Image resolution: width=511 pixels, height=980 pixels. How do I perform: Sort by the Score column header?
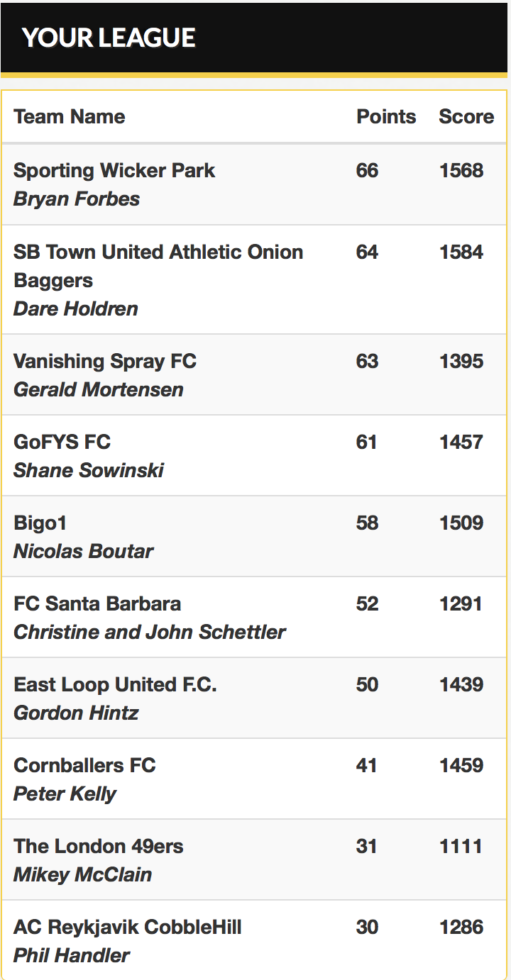tap(466, 117)
